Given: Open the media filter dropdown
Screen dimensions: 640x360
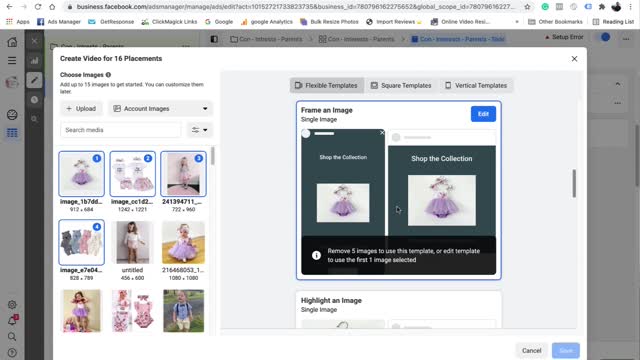Looking at the screenshot, I should (x=200, y=130).
